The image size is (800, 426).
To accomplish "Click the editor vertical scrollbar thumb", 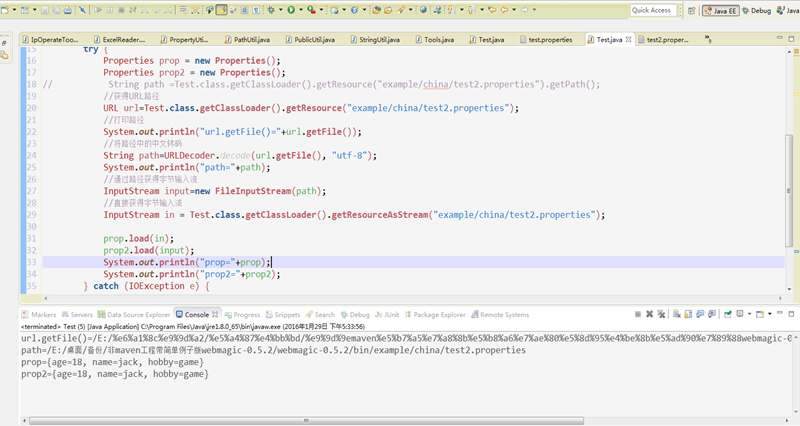I will click(x=789, y=190).
